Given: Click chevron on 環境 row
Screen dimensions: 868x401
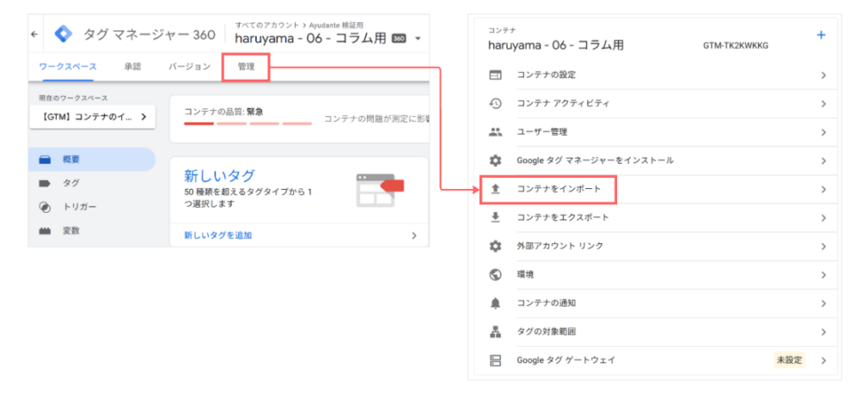Looking at the screenshot, I should pos(824,276).
